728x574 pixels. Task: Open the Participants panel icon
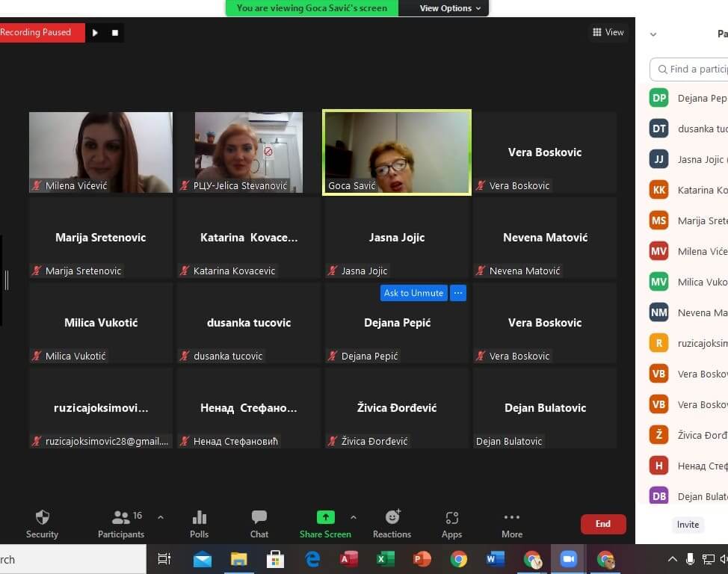[x=120, y=517]
